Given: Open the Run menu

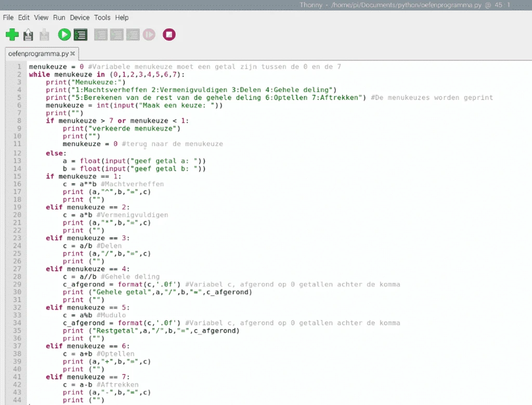Looking at the screenshot, I should [x=58, y=17].
